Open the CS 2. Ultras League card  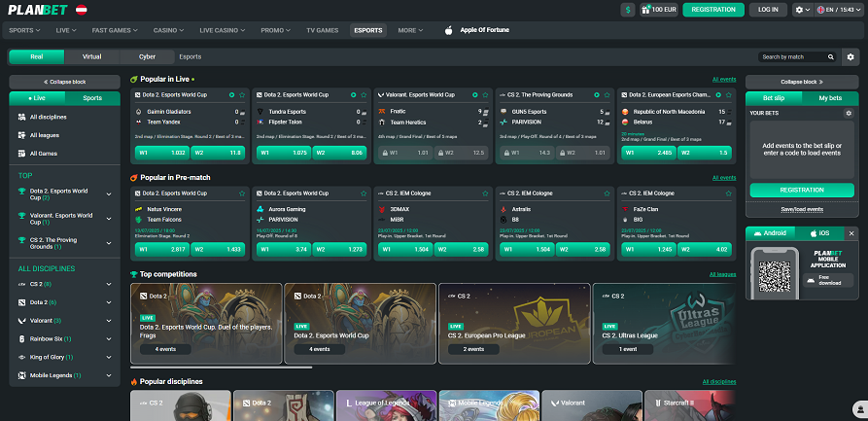664,324
